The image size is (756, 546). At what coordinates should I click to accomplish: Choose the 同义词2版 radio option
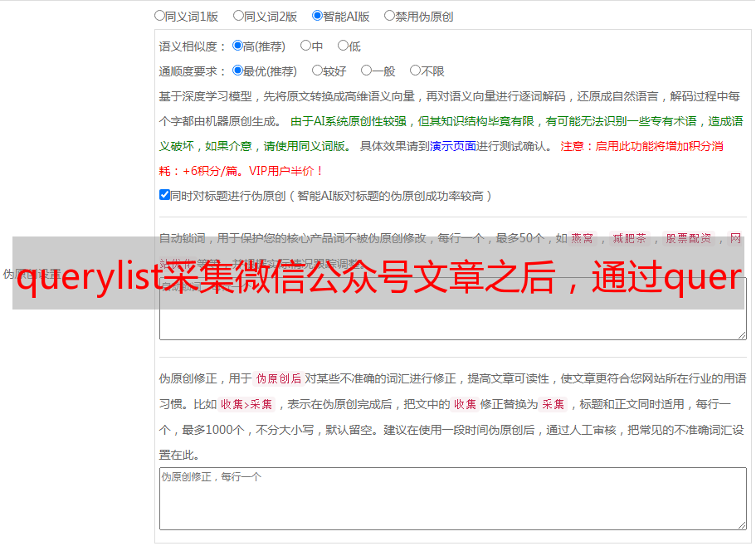pos(238,16)
